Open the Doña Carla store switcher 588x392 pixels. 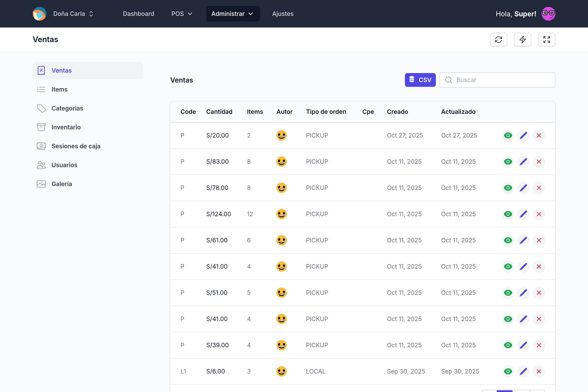click(73, 14)
